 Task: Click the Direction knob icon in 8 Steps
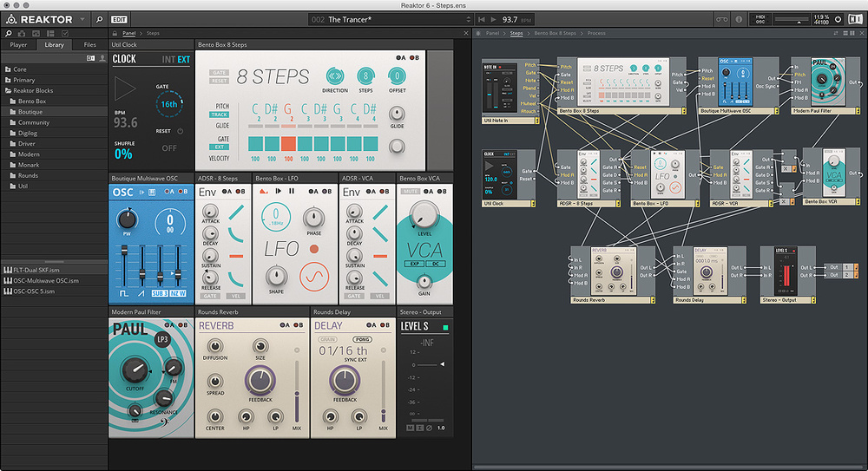334,77
